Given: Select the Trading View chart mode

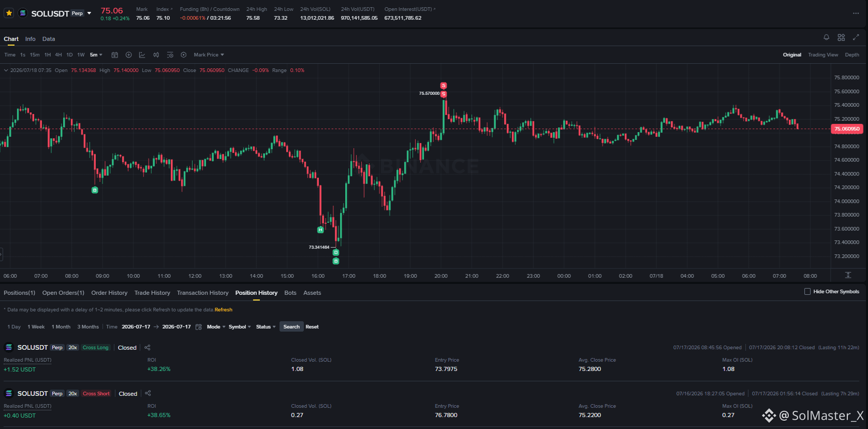Looking at the screenshot, I should click(823, 55).
